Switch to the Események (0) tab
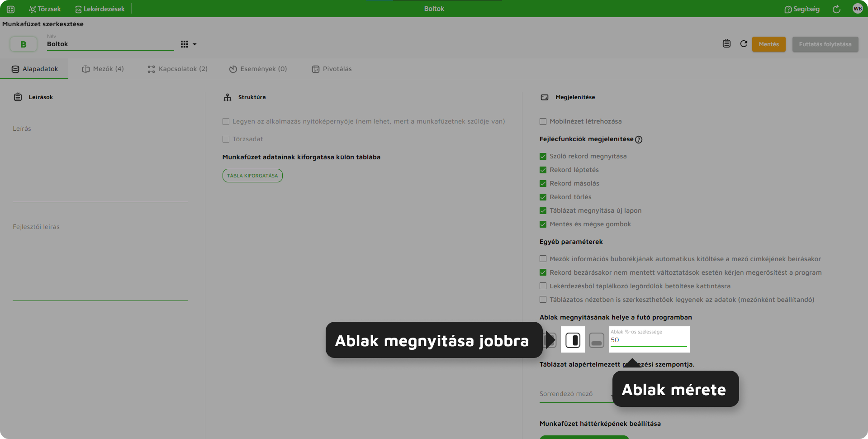This screenshot has height=439, width=868. (258, 69)
